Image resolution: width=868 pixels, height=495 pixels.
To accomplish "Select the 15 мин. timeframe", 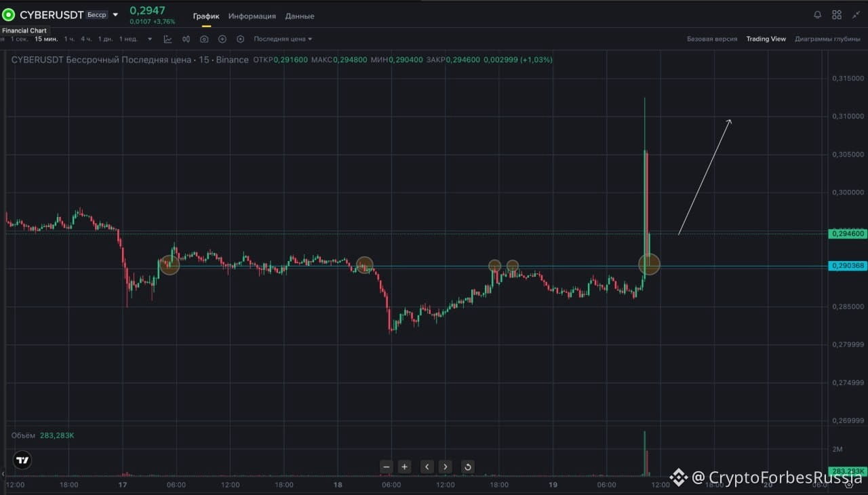I will pyautogui.click(x=46, y=39).
